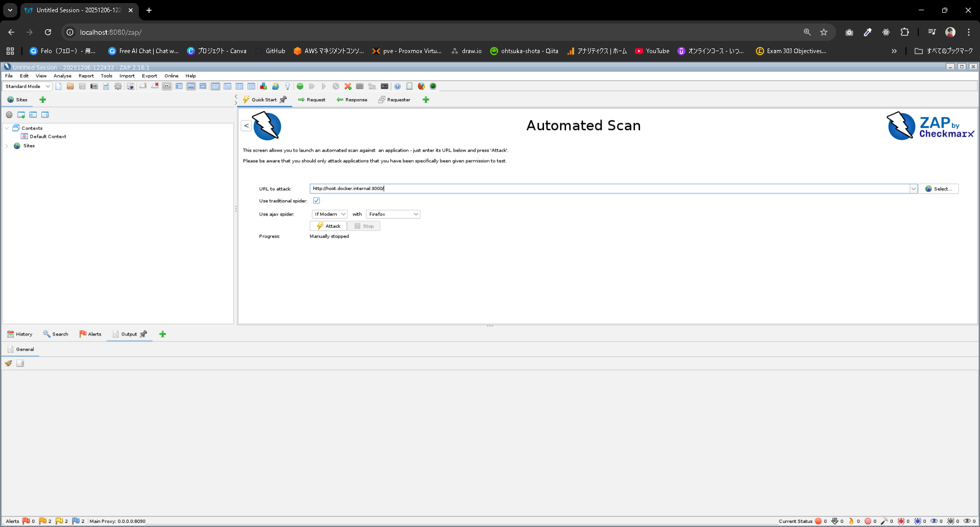The height and width of the screenshot is (527, 980).
Task: Click the Select... button
Action: (x=939, y=189)
